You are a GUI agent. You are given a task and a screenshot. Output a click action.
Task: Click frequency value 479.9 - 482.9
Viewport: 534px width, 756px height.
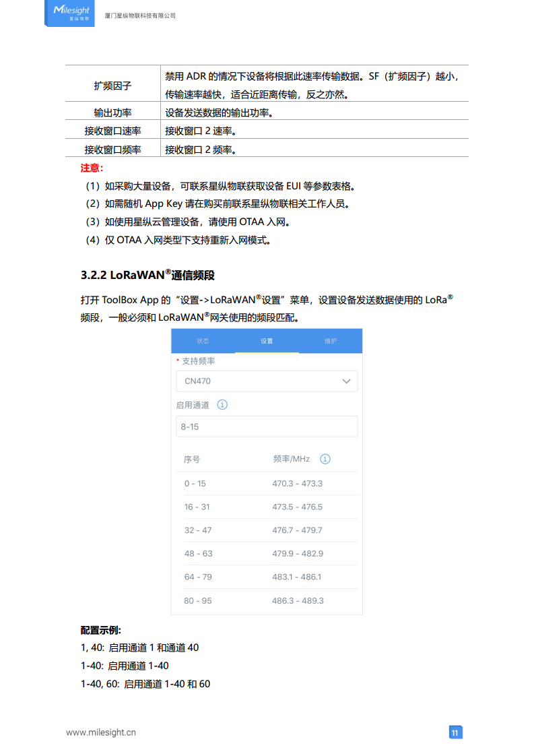click(298, 553)
